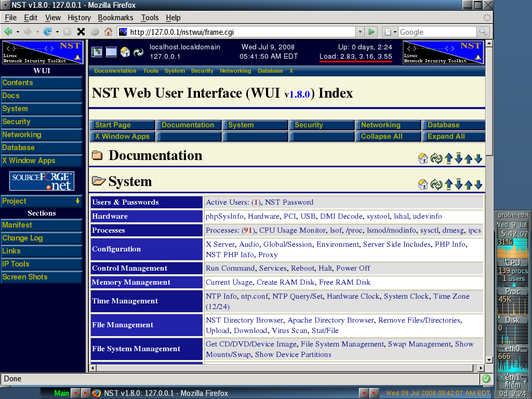Open the address bar history dropdown
532x399 pixels.
360,32
